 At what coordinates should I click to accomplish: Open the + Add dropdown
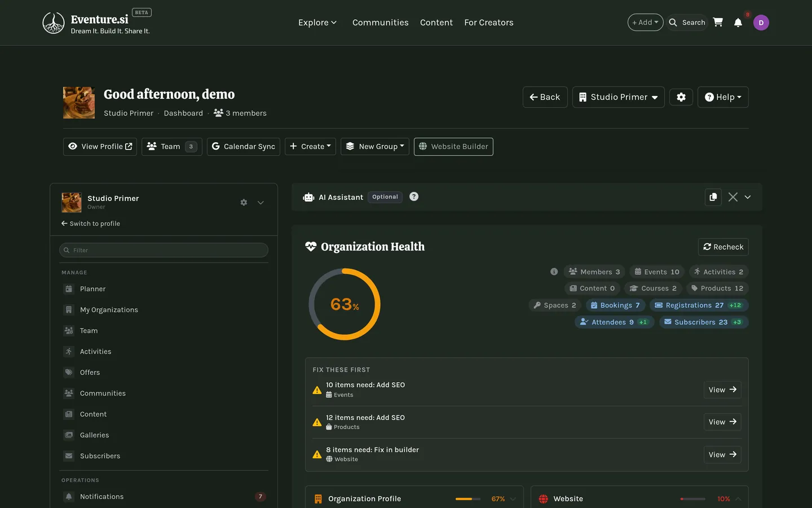click(645, 23)
